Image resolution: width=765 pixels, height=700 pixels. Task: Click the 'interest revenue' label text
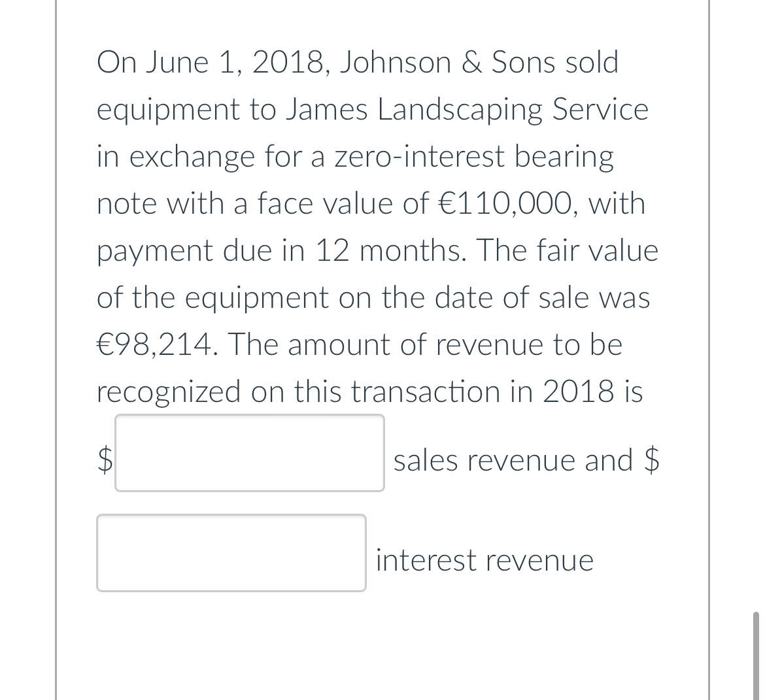click(484, 559)
